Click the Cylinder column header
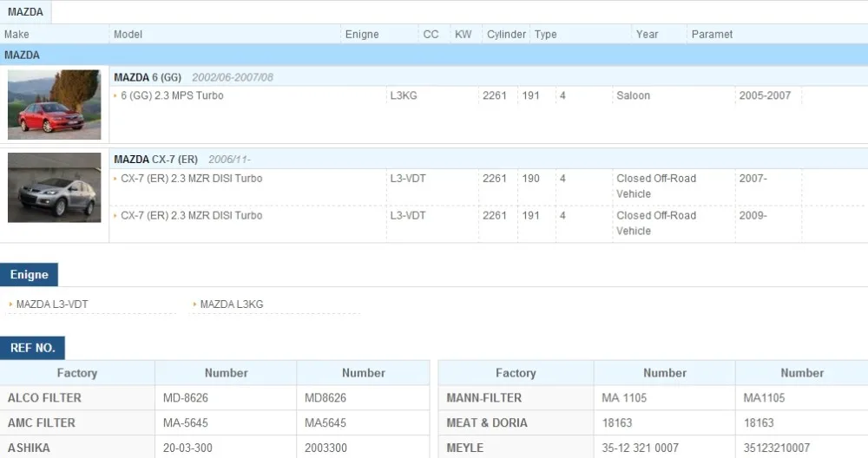This screenshot has height=458, width=868. point(507,35)
